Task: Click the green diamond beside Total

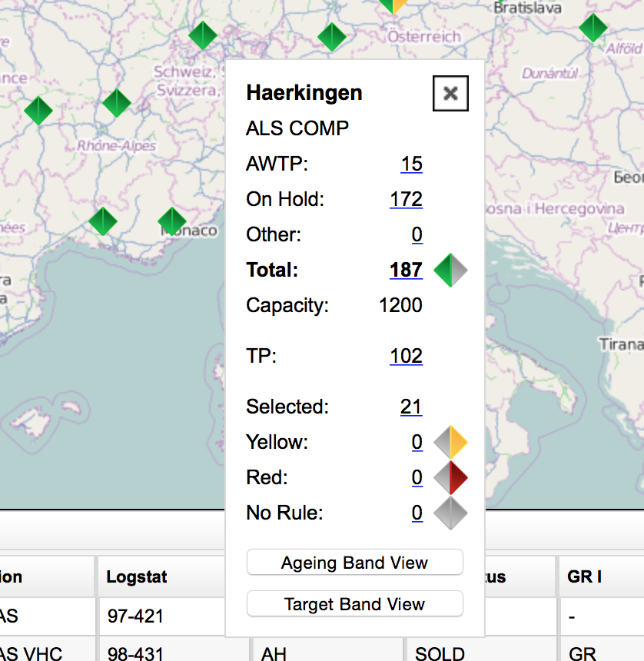Action: pyautogui.click(x=450, y=271)
